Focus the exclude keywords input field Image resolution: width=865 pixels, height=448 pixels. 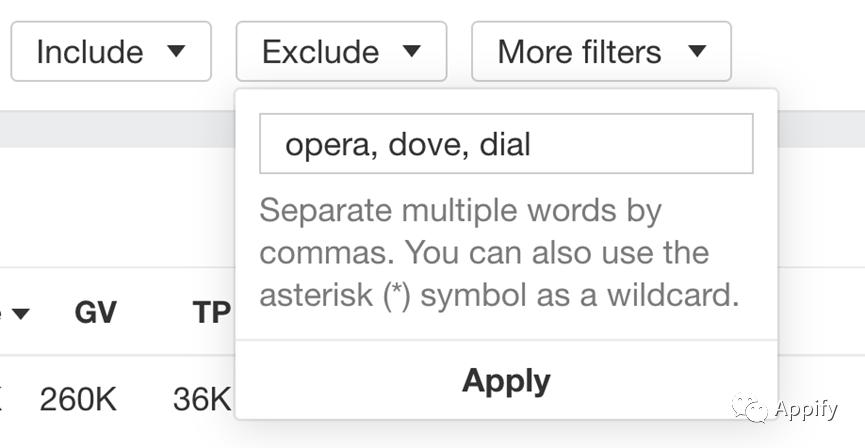pos(505,144)
